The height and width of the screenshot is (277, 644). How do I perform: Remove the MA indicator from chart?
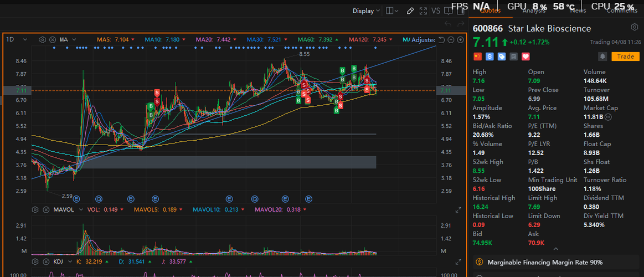point(53,39)
